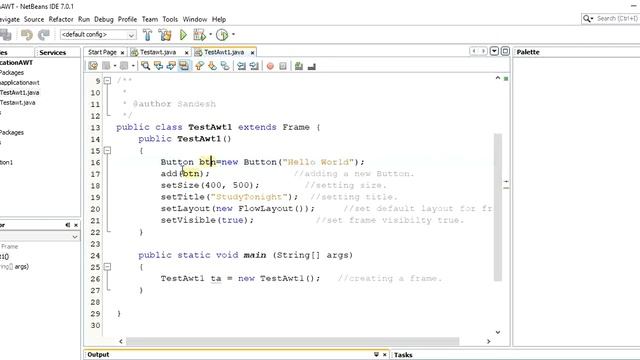Click the Debug Project icon
This screenshot has width=640, height=360.
point(199,35)
